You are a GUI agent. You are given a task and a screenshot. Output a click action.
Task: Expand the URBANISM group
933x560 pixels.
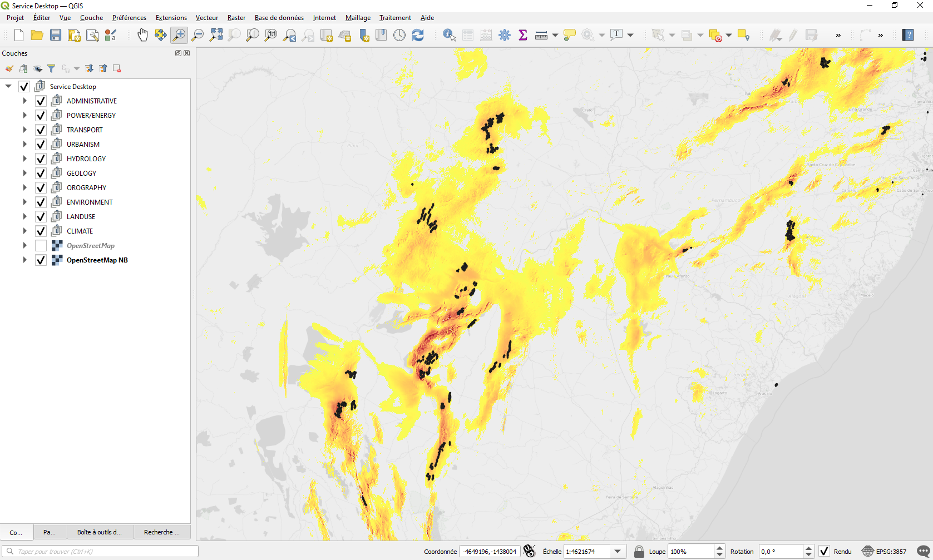pyautogui.click(x=24, y=145)
